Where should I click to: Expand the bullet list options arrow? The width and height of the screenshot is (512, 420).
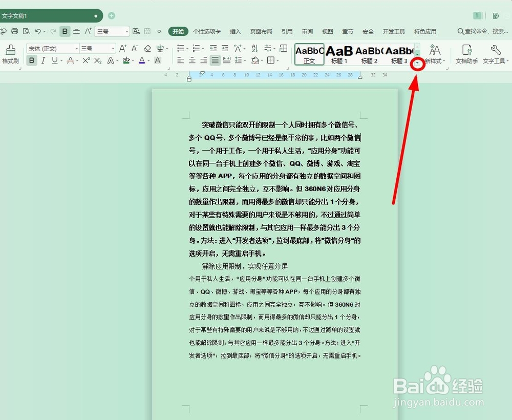[187, 48]
